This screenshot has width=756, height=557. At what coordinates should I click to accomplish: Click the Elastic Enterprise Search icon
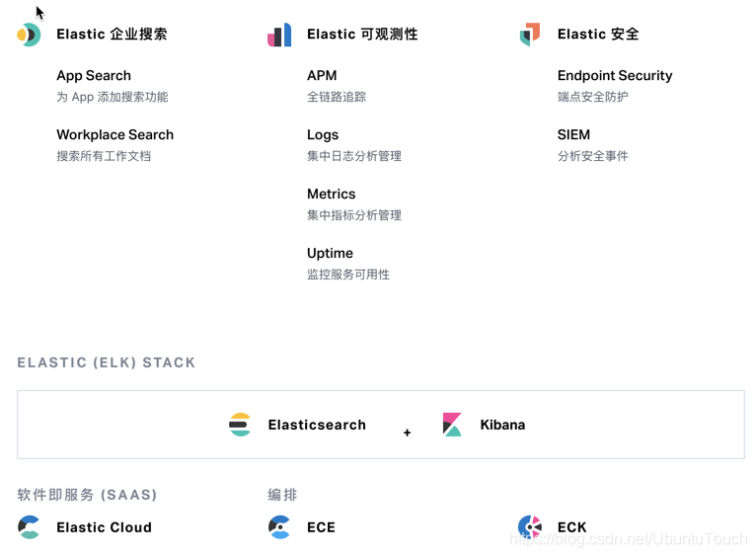click(29, 35)
